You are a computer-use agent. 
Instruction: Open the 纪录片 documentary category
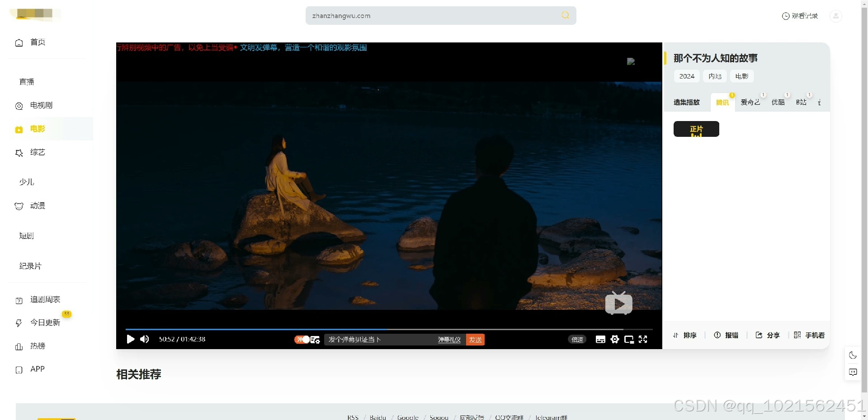coord(30,266)
